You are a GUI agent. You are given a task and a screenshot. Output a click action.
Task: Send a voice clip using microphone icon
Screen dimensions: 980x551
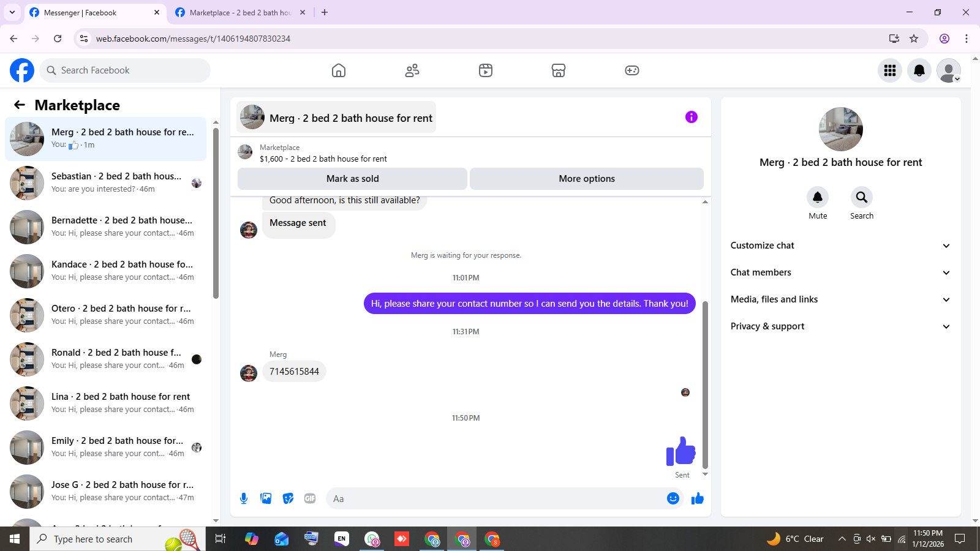244,498
